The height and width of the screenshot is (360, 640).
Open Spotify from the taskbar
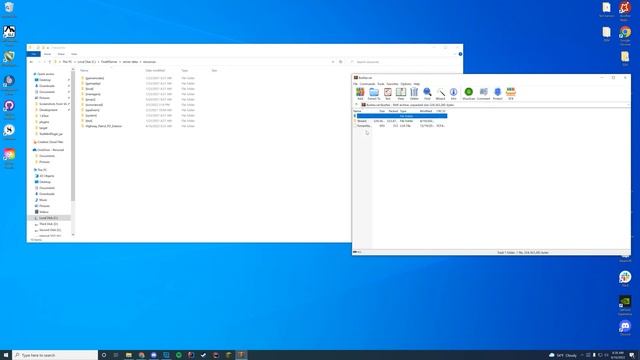[178, 355]
